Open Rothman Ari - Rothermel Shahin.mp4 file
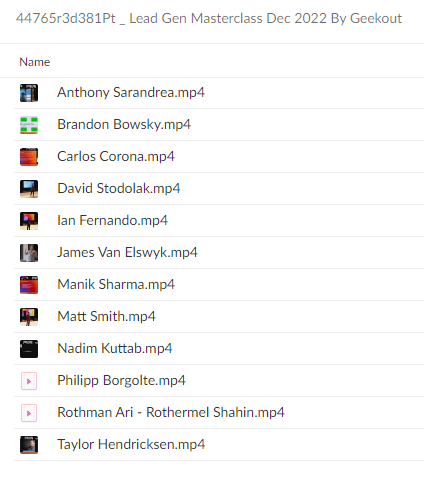The image size is (424, 478). [171, 412]
